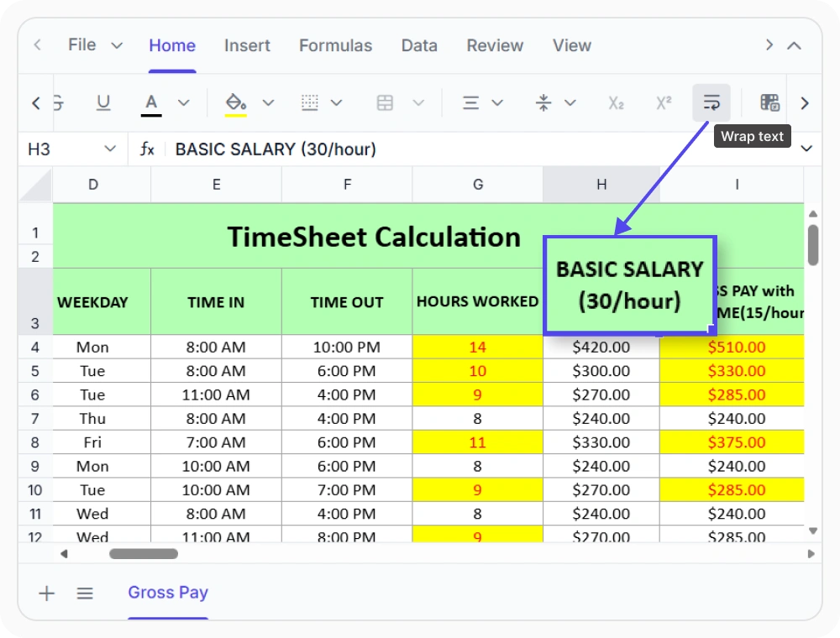The height and width of the screenshot is (638, 840).
Task: Select row 4 header
Action: point(35,347)
